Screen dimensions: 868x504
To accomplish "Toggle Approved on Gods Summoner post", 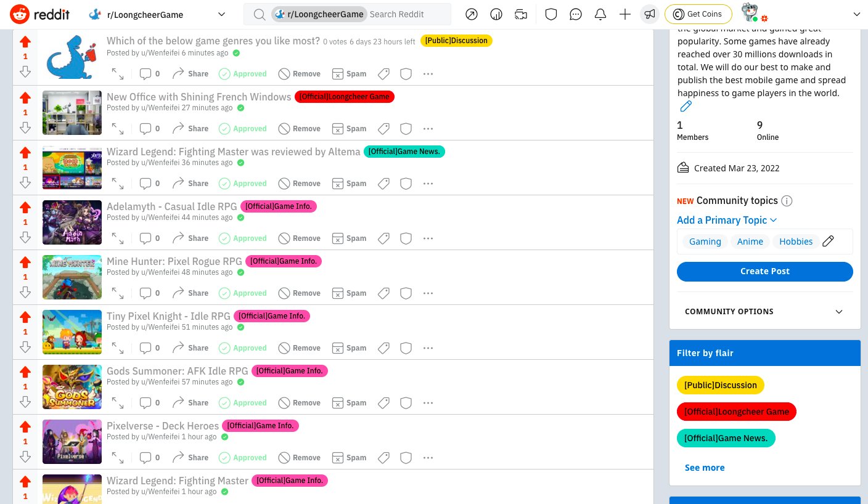I will pyautogui.click(x=243, y=403).
